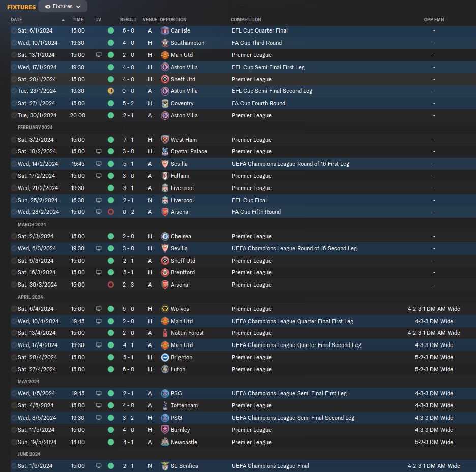This screenshot has width=476, height=472.
Task: Click the SL Benfica club badge
Action: tap(165, 466)
